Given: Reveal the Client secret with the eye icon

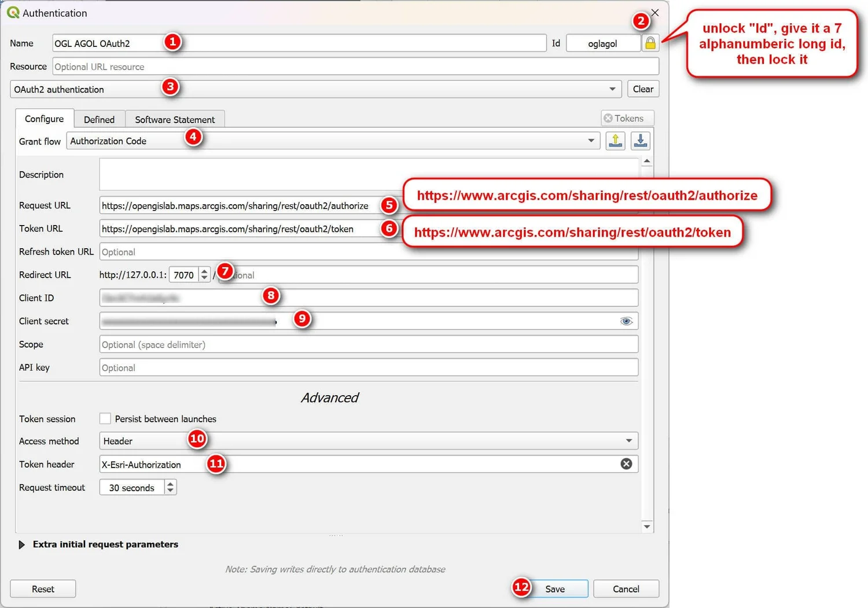Looking at the screenshot, I should 626,321.
